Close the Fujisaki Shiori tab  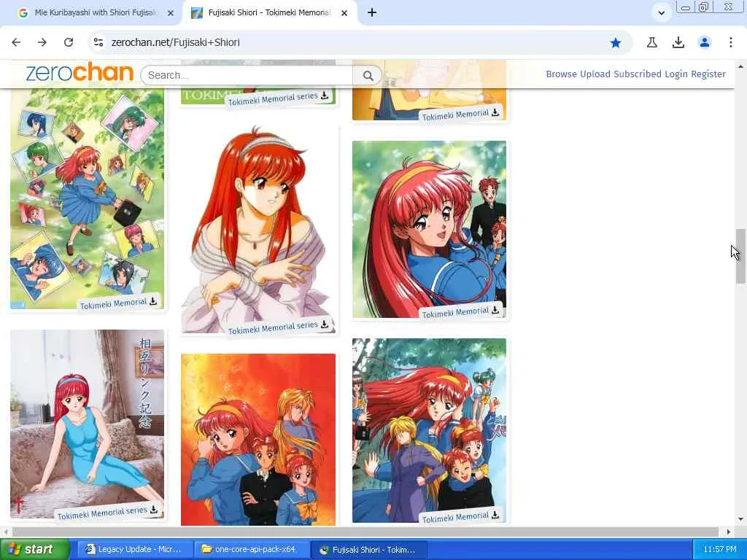[344, 13]
